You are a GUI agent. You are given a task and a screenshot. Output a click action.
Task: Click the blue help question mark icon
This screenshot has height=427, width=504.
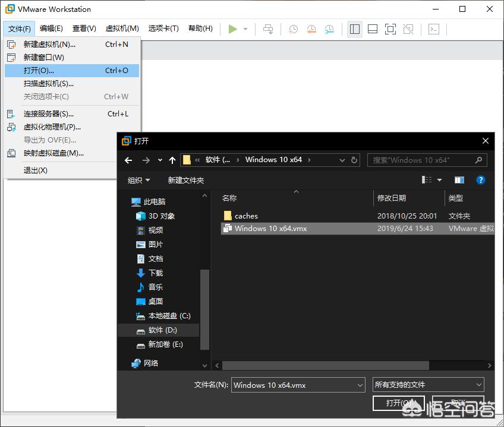tap(480, 180)
